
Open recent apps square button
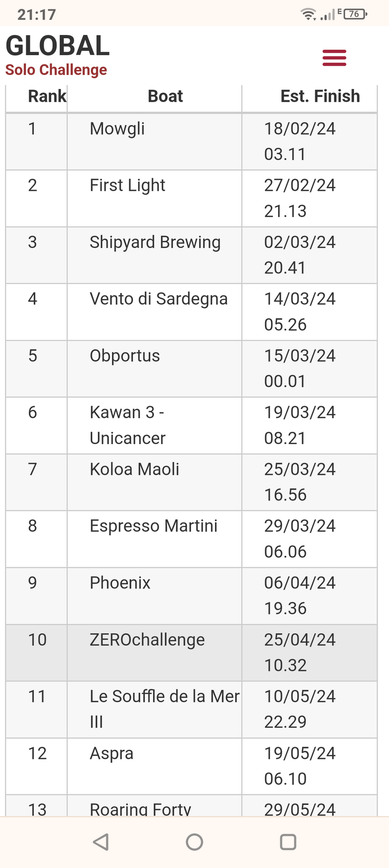tap(288, 842)
